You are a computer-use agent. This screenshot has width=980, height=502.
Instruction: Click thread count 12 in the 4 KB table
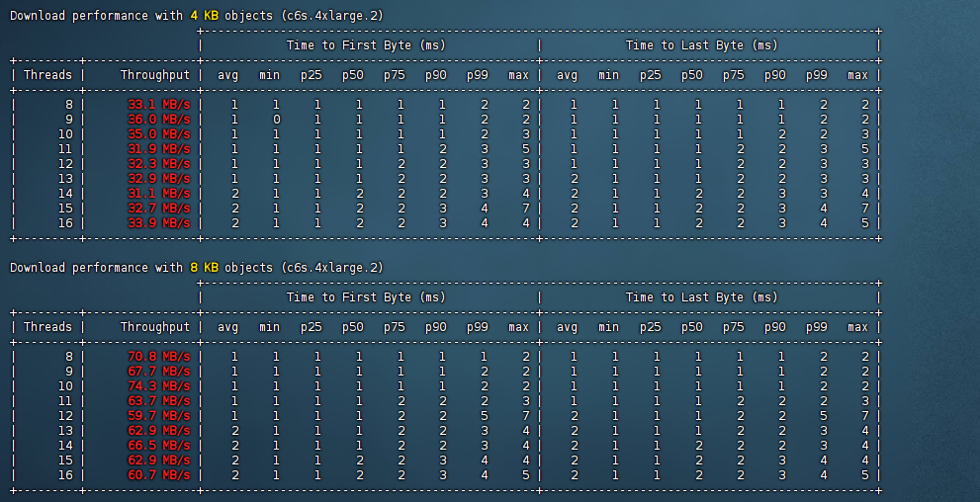65,164
